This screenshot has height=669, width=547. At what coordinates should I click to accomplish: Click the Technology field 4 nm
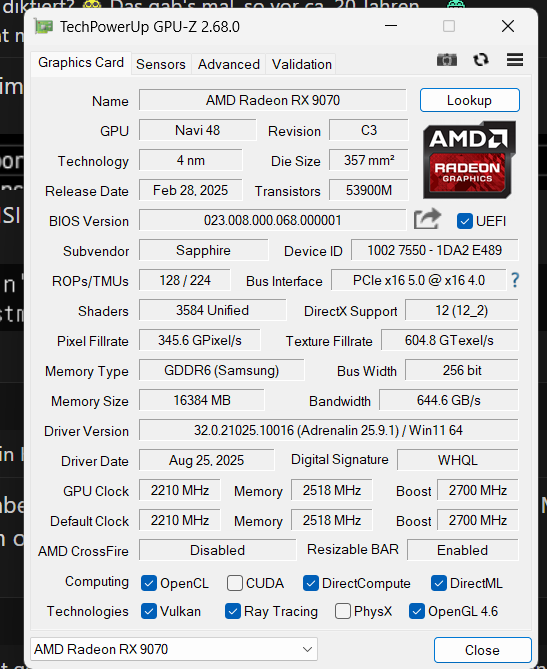191,160
